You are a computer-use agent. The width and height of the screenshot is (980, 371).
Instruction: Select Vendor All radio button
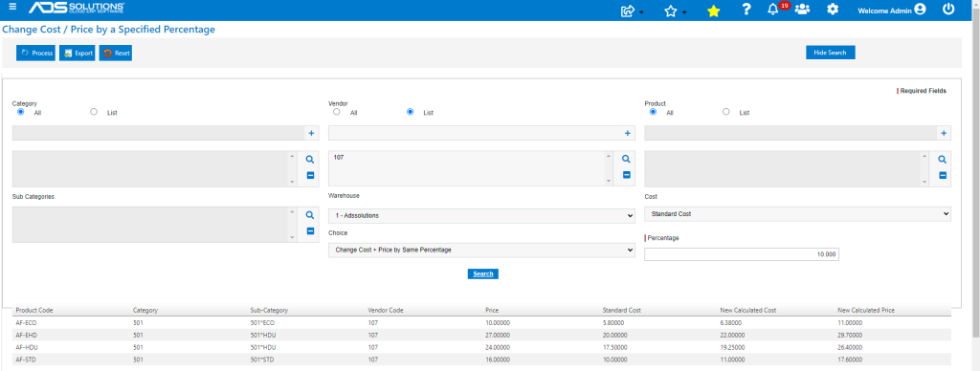pyautogui.click(x=337, y=112)
